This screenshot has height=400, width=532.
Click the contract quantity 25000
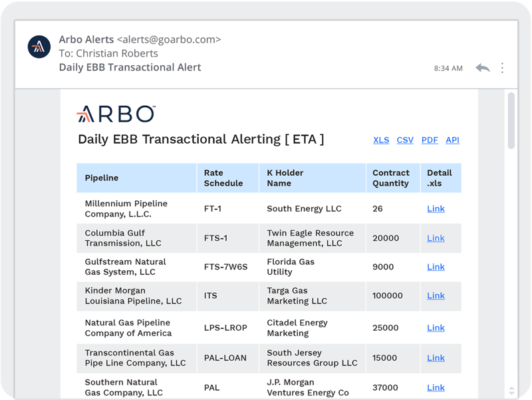pyautogui.click(x=386, y=327)
